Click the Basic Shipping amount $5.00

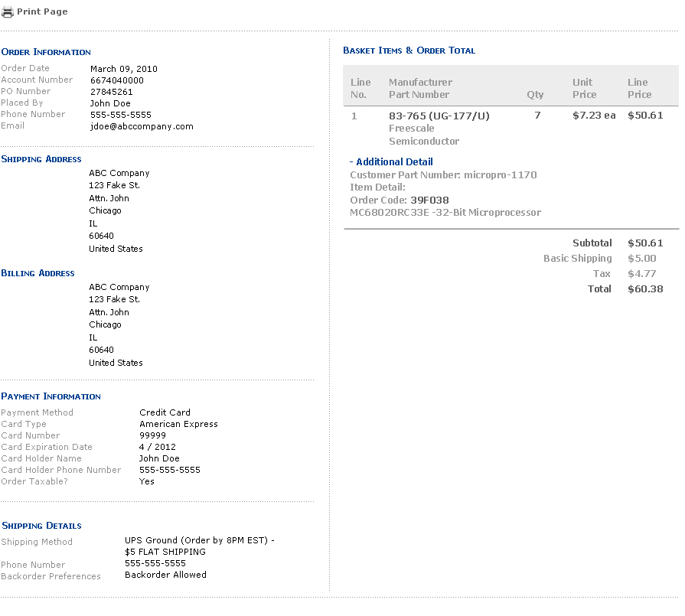[x=641, y=258]
